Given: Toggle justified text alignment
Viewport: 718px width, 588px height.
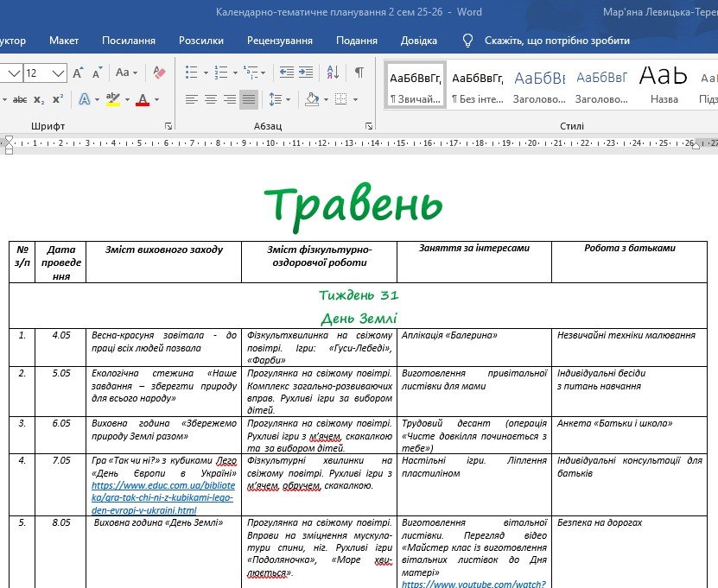Looking at the screenshot, I should 248,100.
